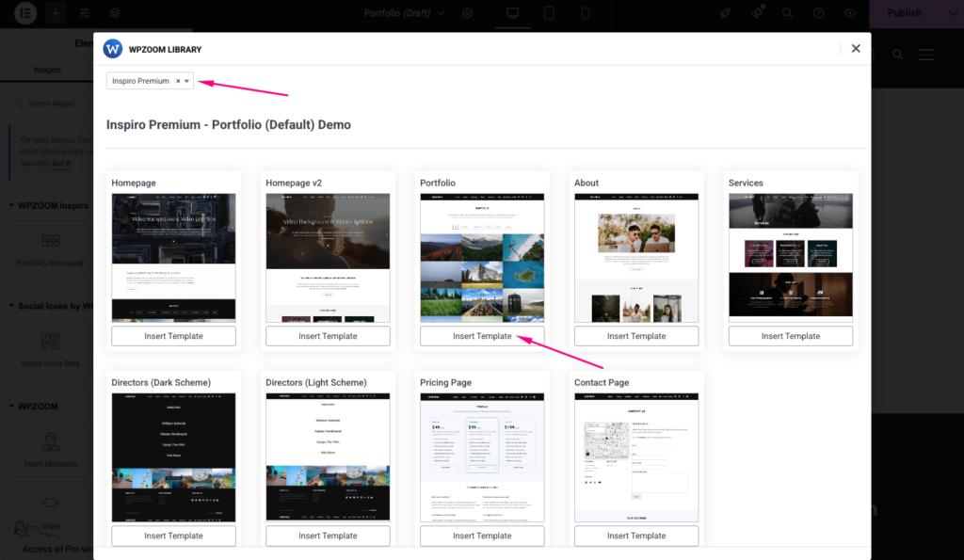Close the WPZOOM Library modal
This screenshot has height=560, width=964.
tap(856, 49)
